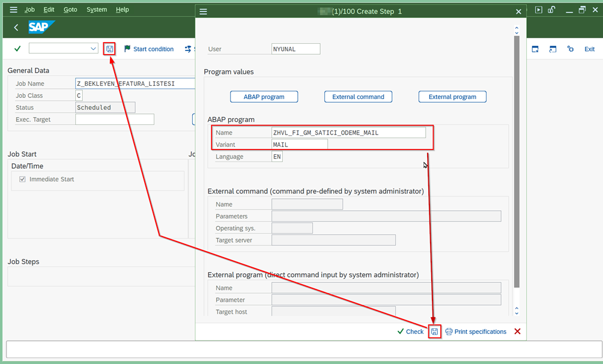This screenshot has height=364, width=603.
Task: Toggle the Immediate Start checkbox
Action: tap(23, 179)
